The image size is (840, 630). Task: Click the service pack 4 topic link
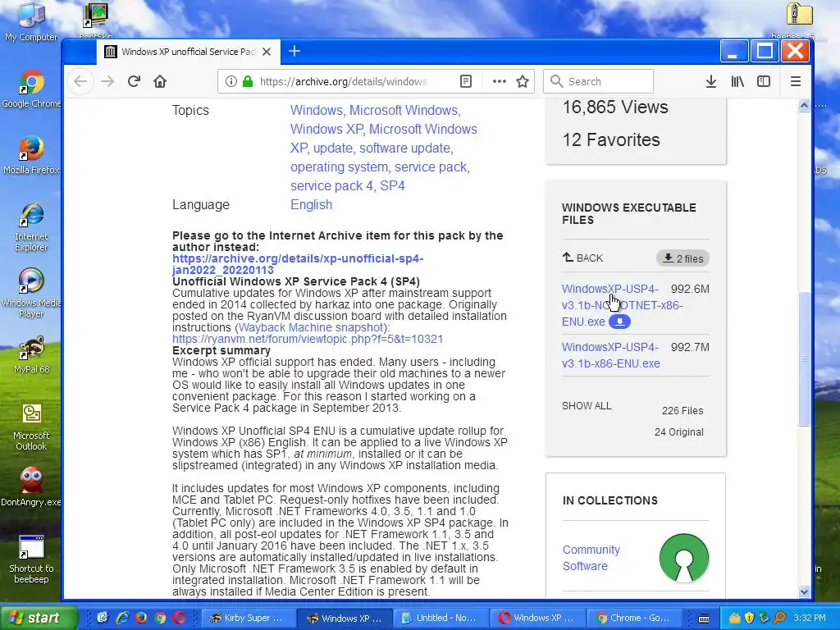[x=331, y=186]
